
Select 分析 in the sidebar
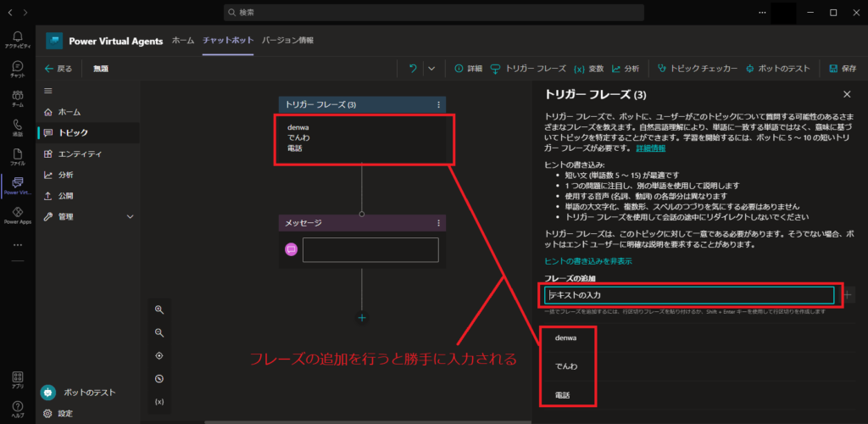click(x=88, y=175)
